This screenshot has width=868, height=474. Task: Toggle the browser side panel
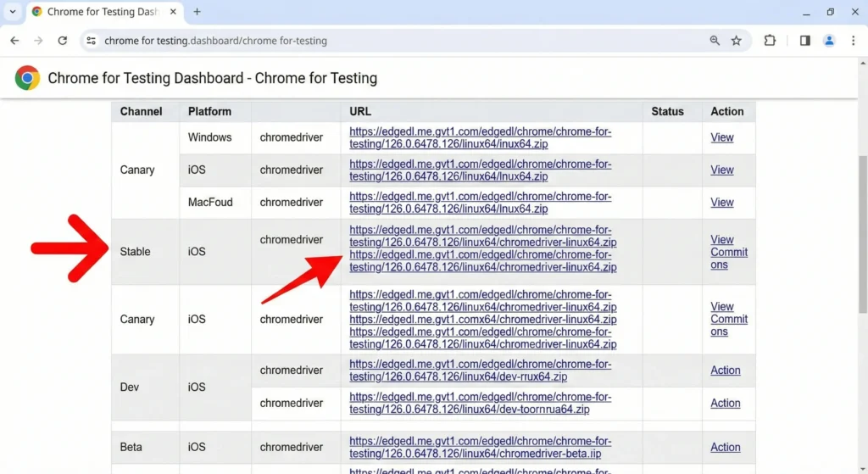point(805,41)
